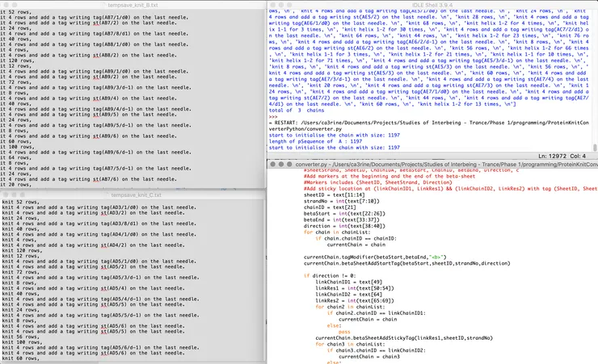Click the st(AB7/6) line in knit_B
This screenshot has width=598, height=364.
(x=88, y=179)
